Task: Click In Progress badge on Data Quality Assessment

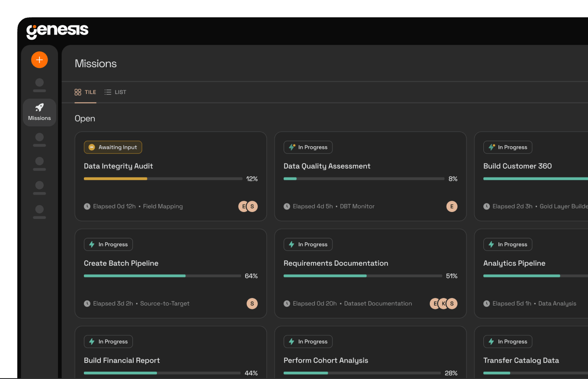Action: [308, 147]
